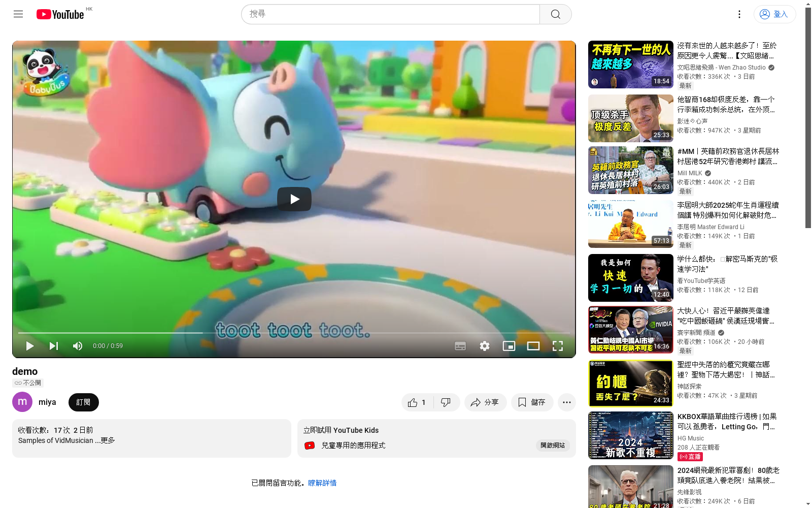
Task: Save the video with 儲存
Action: point(532,402)
